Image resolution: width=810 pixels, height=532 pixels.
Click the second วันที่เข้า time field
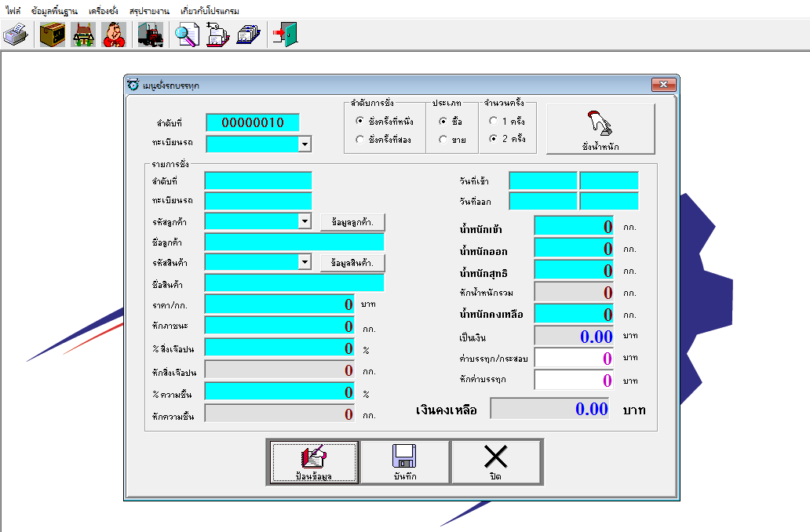609,180
